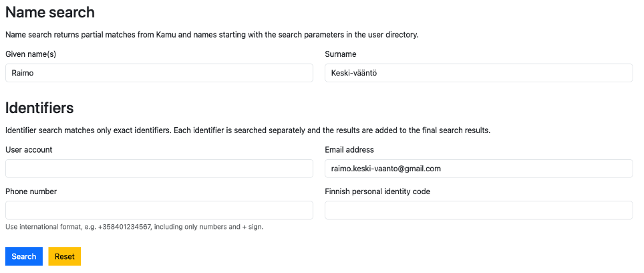This screenshot has width=644, height=273.
Task: Click the "Name search" heading
Action: coord(50,13)
